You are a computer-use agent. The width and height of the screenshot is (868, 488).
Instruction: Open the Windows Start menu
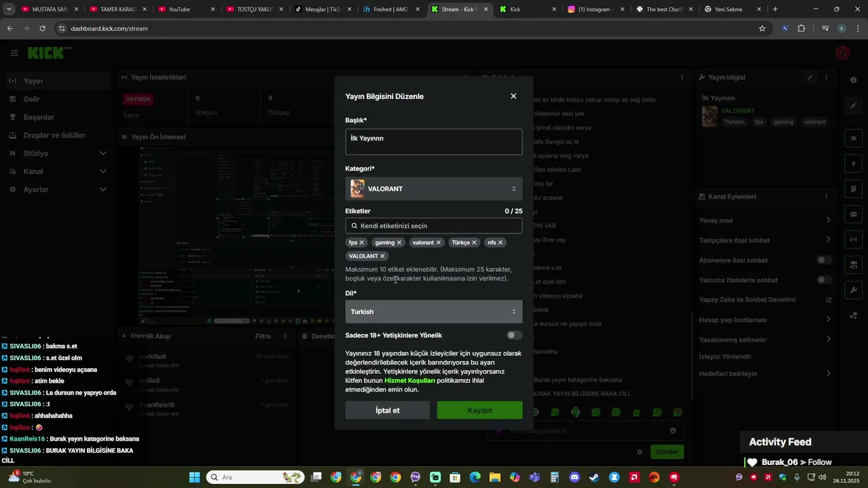click(x=195, y=477)
